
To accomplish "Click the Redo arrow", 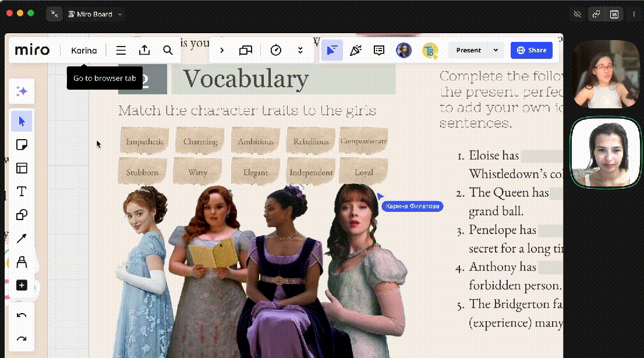I will pyautogui.click(x=22, y=339).
